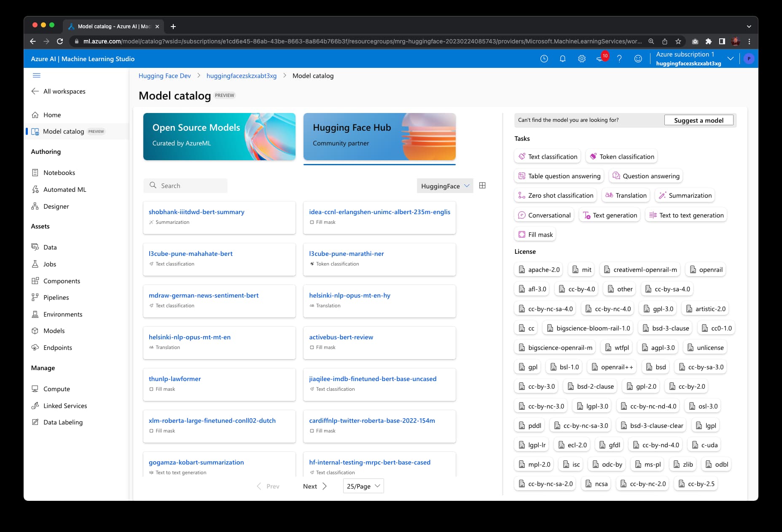The height and width of the screenshot is (532, 782).
Task: Open shobhank-iiitdwd-bert-summary model
Action: click(196, 212)
